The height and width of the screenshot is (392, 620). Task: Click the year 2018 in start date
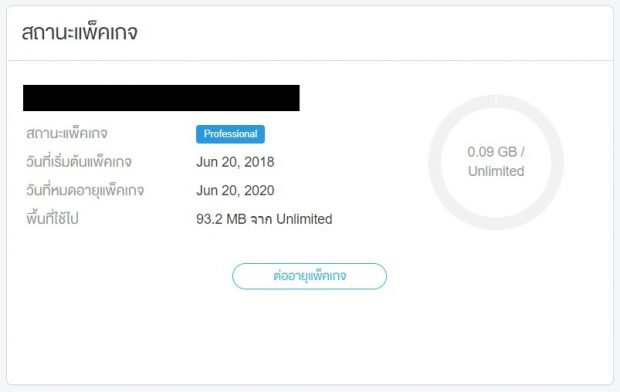(x=259, y=162)
